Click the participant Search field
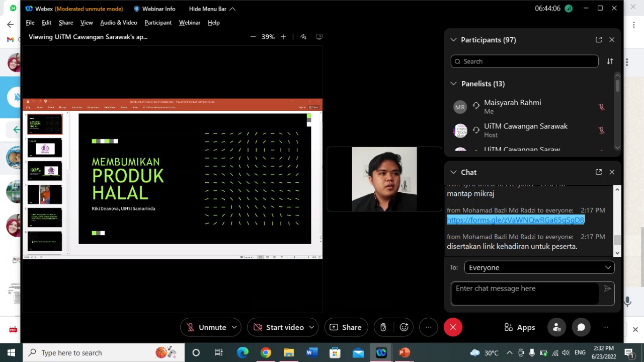This screenshot has width=644, height=362. click(x=524, y=61)
